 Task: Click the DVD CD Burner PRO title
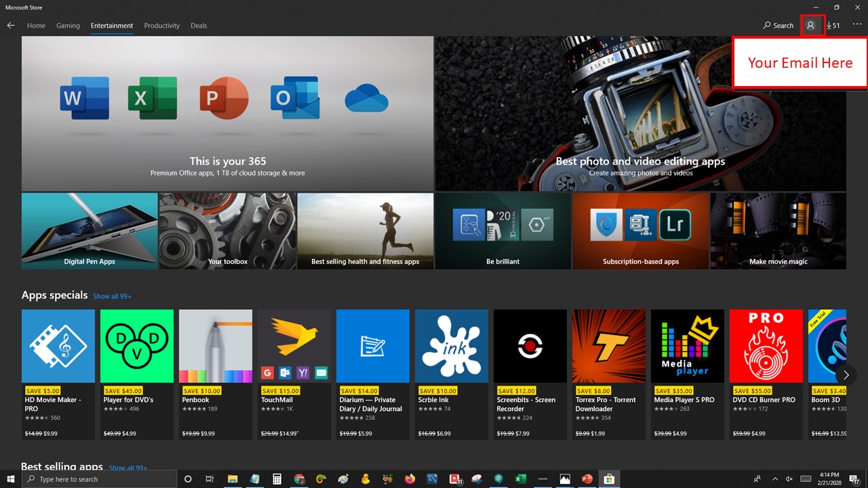[x=764, y=400]
